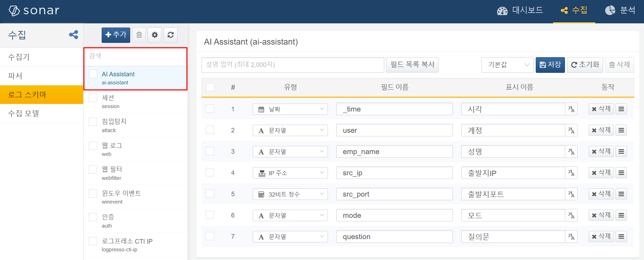
Task: Click translate icon for 계정 display name
Action: pos(571,130)
